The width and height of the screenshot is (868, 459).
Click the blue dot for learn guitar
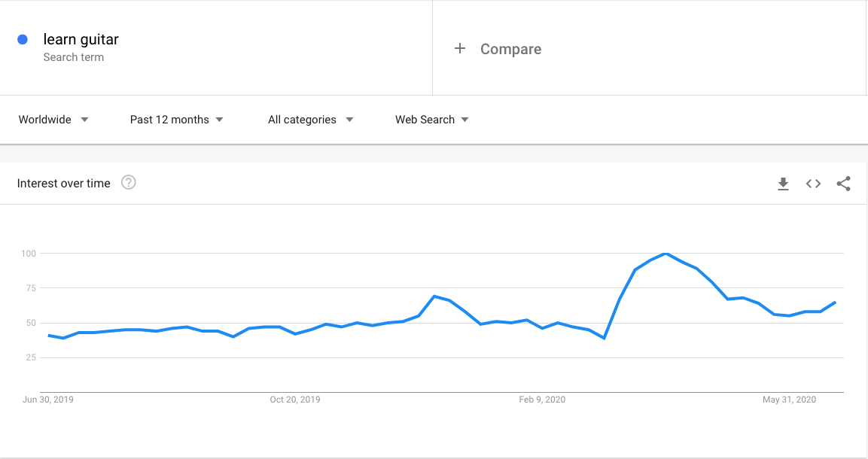click(23, 39)
